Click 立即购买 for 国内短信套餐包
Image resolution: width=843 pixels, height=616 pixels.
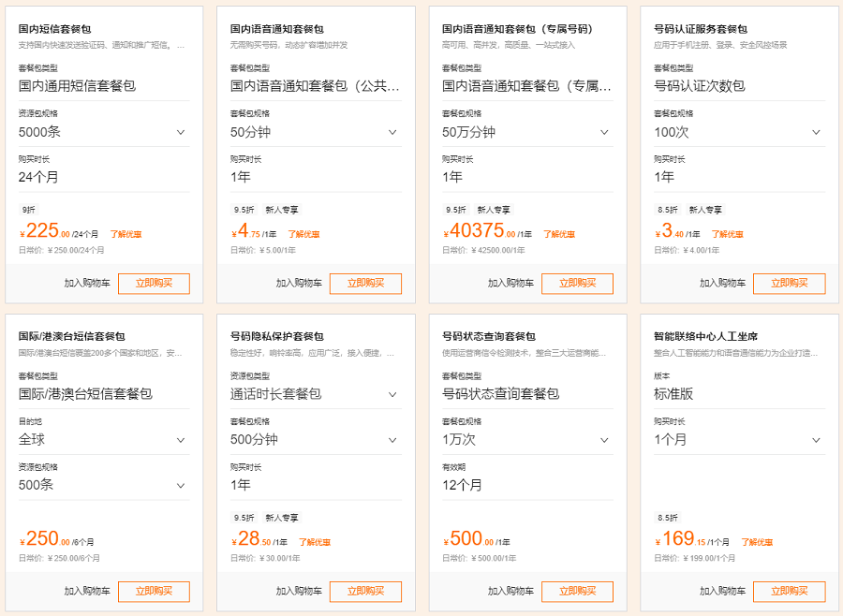(x=154, y=284)
